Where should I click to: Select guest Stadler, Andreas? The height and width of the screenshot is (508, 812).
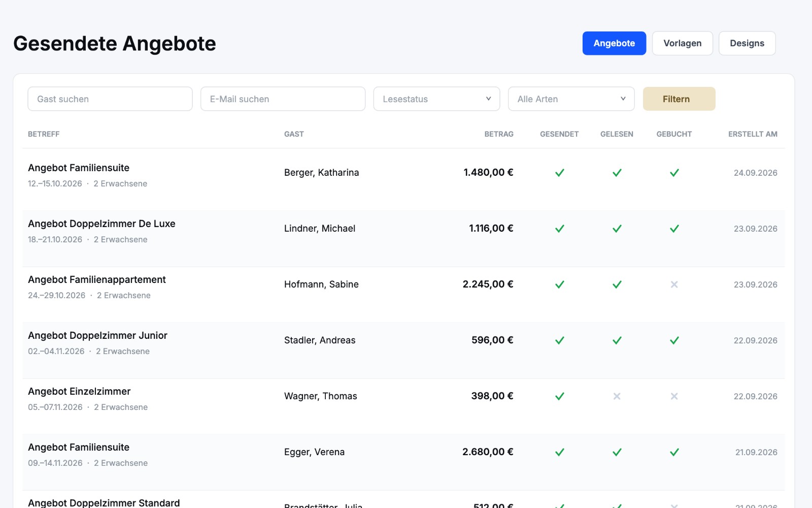click(x=320, y=340)
